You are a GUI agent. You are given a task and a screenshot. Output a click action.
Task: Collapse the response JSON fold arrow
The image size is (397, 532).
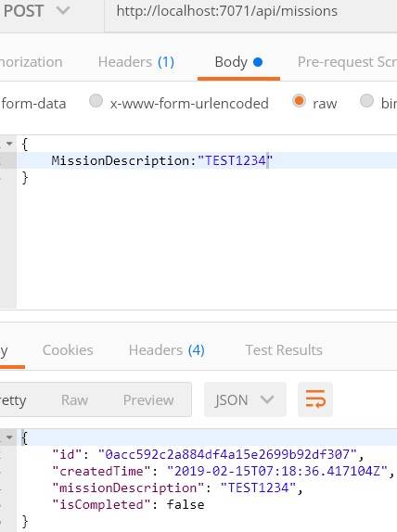(9, 437)
